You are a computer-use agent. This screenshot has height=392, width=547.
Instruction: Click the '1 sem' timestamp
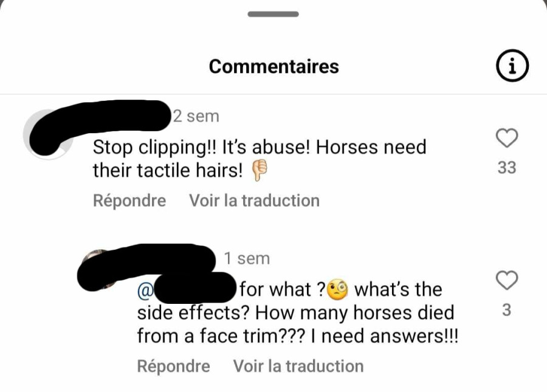pos(247,258)
